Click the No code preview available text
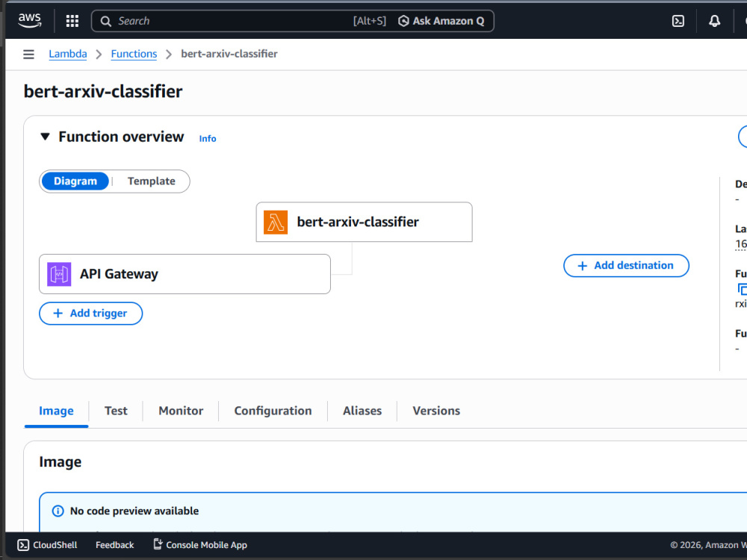747x560 pixels. point(134,511)
